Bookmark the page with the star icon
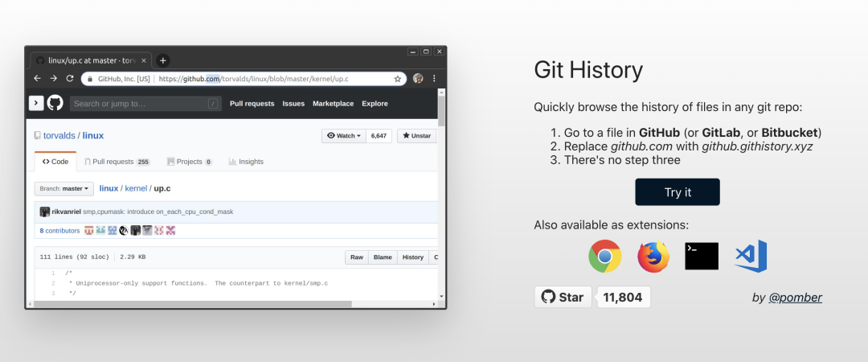 tap(398, 79)
